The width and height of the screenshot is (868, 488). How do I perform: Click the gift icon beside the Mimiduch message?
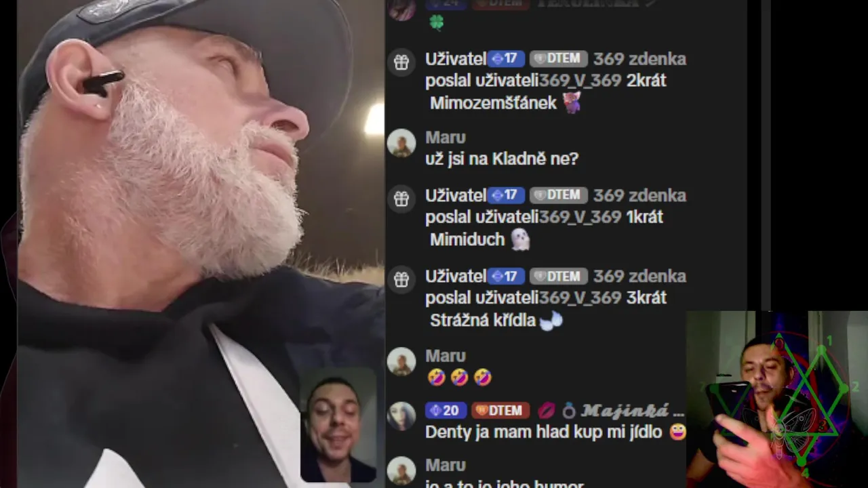point(401,199)
